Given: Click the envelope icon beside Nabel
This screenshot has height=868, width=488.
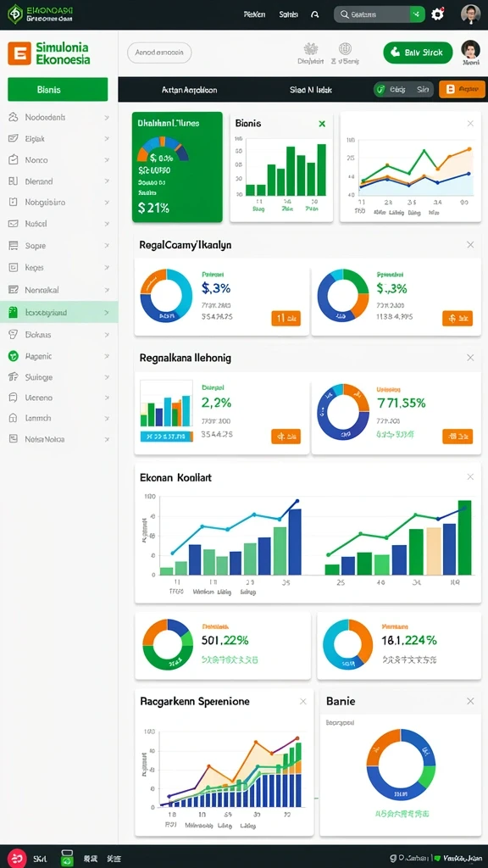Looking at the screenshot, I should pos(14,224).
